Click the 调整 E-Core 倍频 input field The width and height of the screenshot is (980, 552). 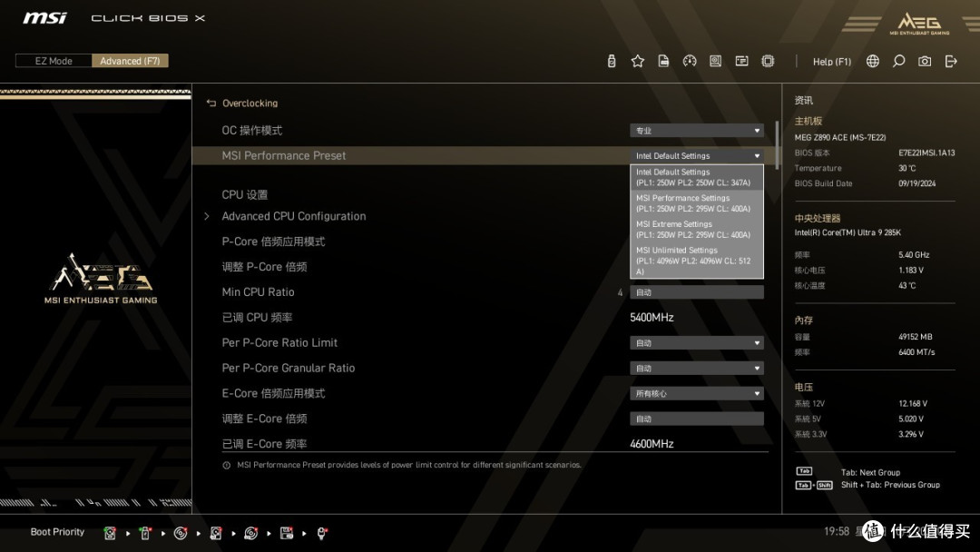click(x=697, y=419)
